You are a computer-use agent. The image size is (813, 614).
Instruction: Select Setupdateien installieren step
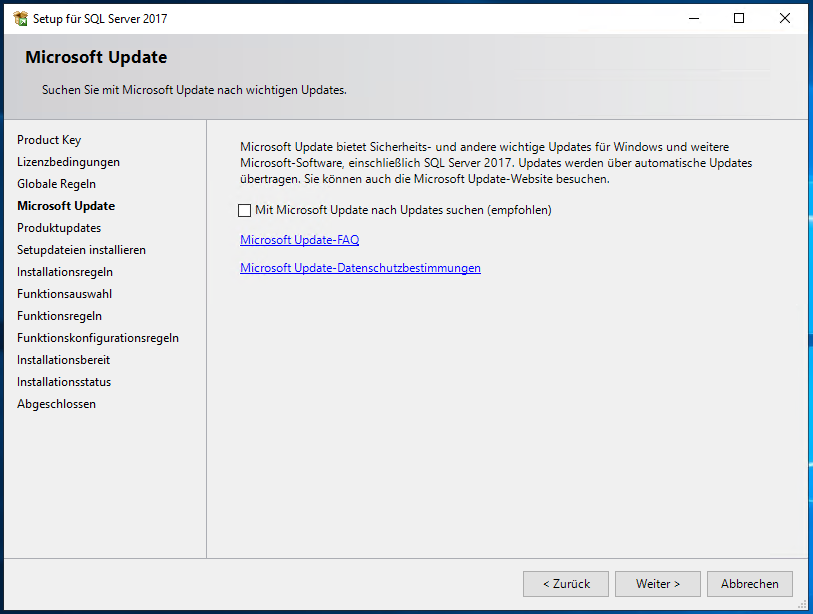[x=81, y=250]
